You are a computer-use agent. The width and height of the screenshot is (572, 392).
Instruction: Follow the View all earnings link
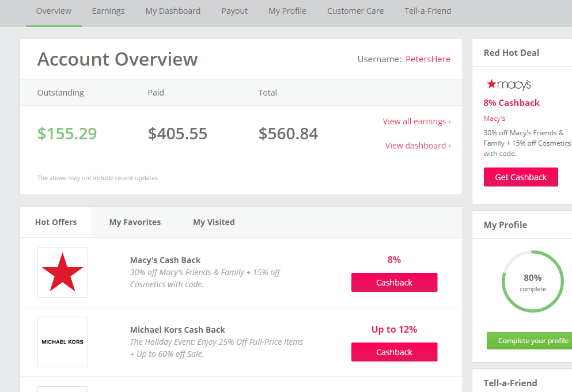416,121
